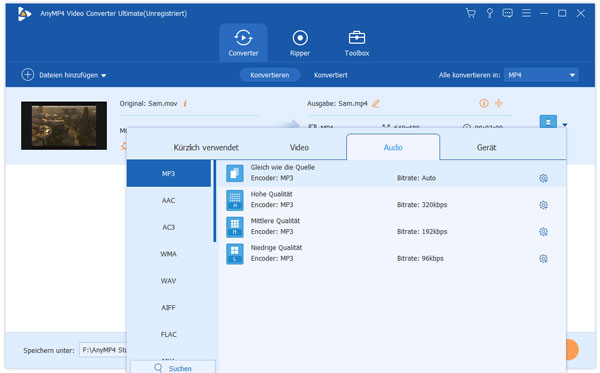This screenshot has height=373, width=600.
Task: Open the Ripper module
Action: pos(300,43)
